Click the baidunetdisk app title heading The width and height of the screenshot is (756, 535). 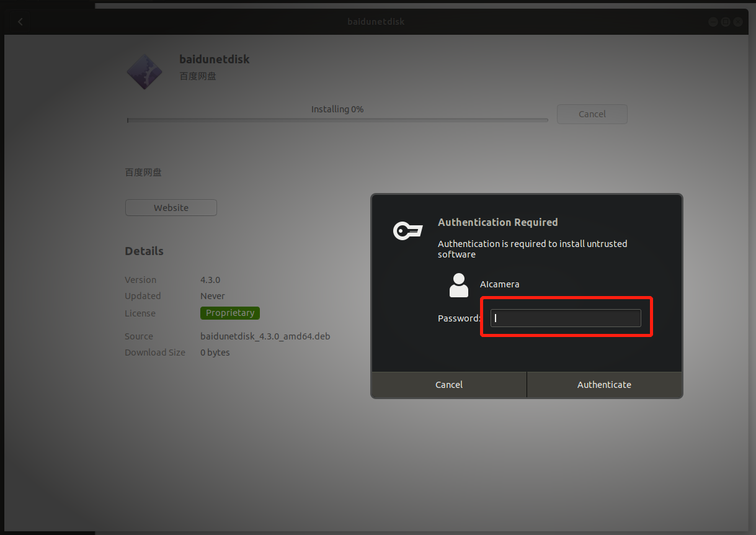[x=215, y=60]
